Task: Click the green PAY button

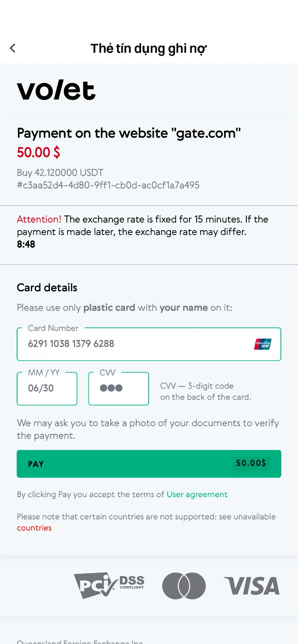Action: pyautogui.click(x=149, y=464)
